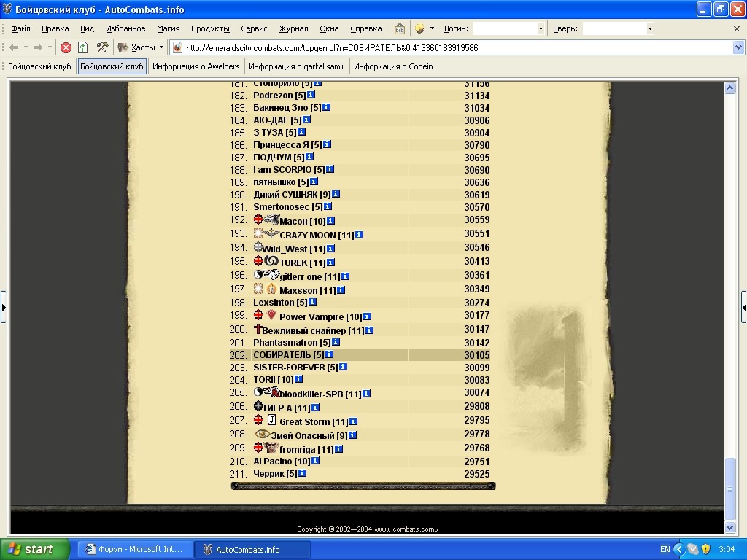The height and width of the screenshot is (560, 747).
Task: Open the smiley icon dropdown arrow
Action: [x=432, y=28]
